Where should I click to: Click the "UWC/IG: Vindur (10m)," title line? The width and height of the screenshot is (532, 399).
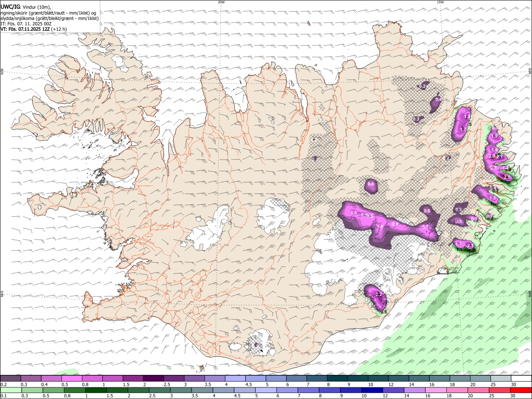pos(26,7)
